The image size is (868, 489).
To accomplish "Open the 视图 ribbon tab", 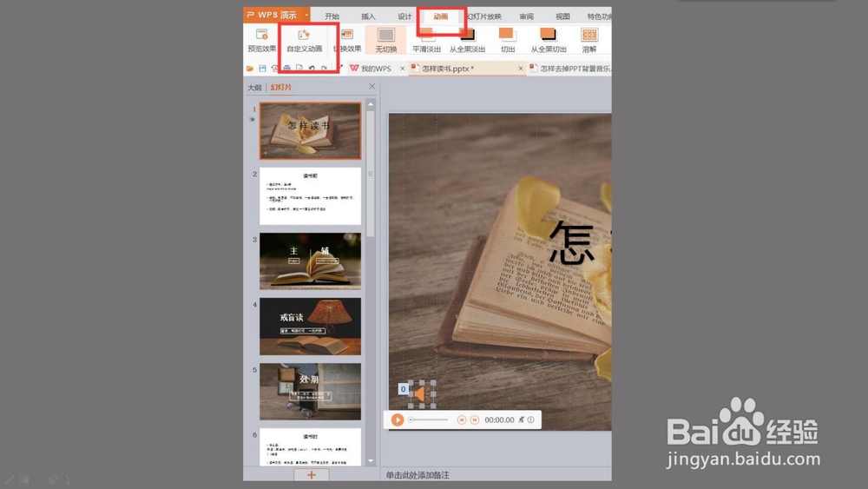I will click(x=562, y=17).
